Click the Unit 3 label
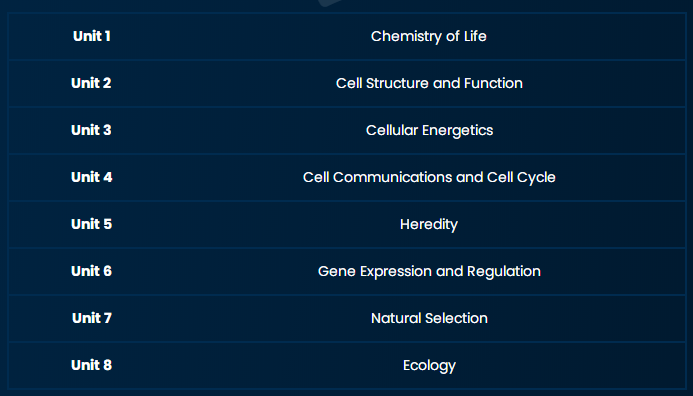Image resolution: width=693 pixels, height=396 pixels. pyautogui.click(x=91, y=130)
